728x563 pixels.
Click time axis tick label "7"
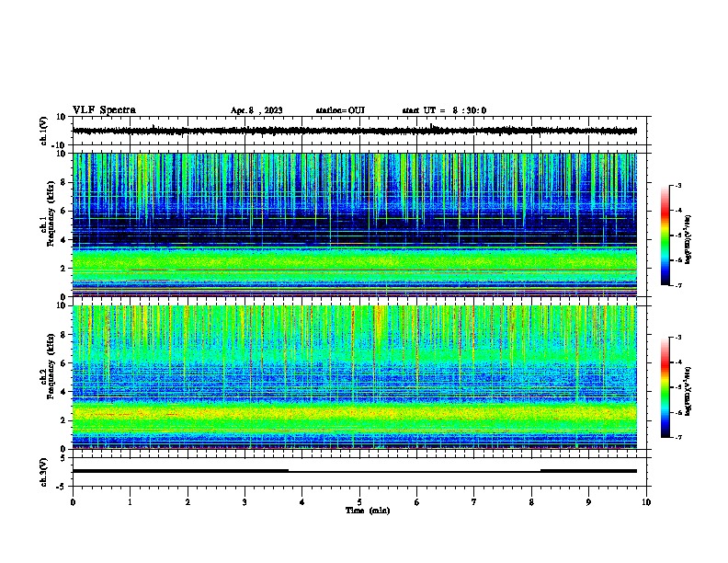tap(474, 502)
